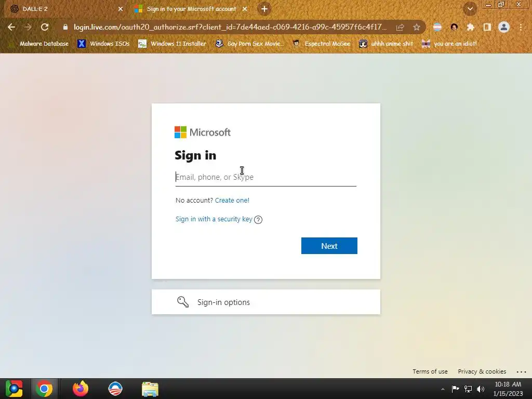532x399 pixels.
Task: Click the browser forward arrow
Action: (x=28, y=27)
